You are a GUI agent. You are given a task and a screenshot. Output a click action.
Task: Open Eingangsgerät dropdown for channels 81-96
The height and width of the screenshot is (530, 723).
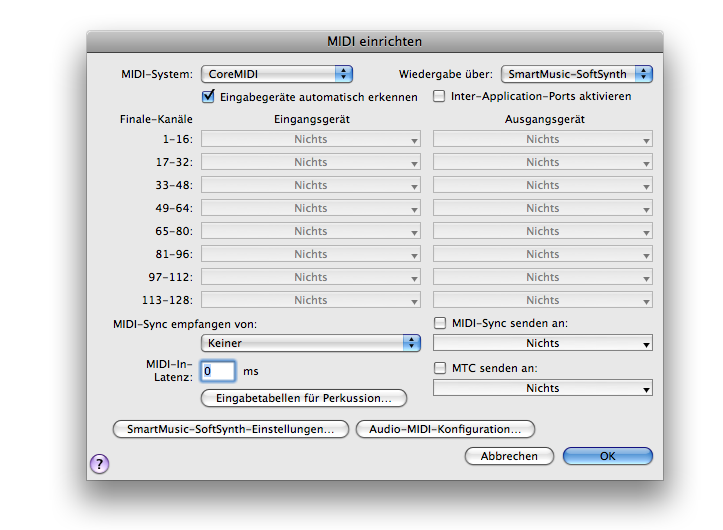coord(311,254)
